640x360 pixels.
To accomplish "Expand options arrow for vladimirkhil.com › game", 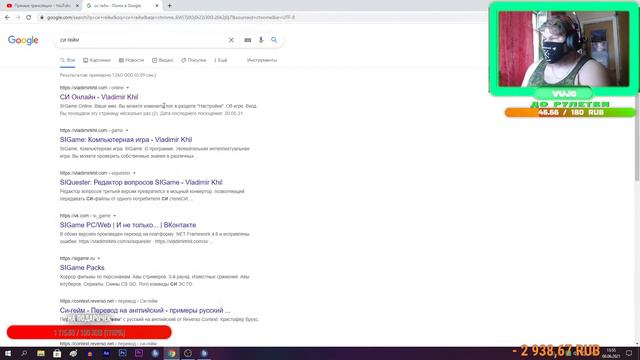I will (127, 130).
